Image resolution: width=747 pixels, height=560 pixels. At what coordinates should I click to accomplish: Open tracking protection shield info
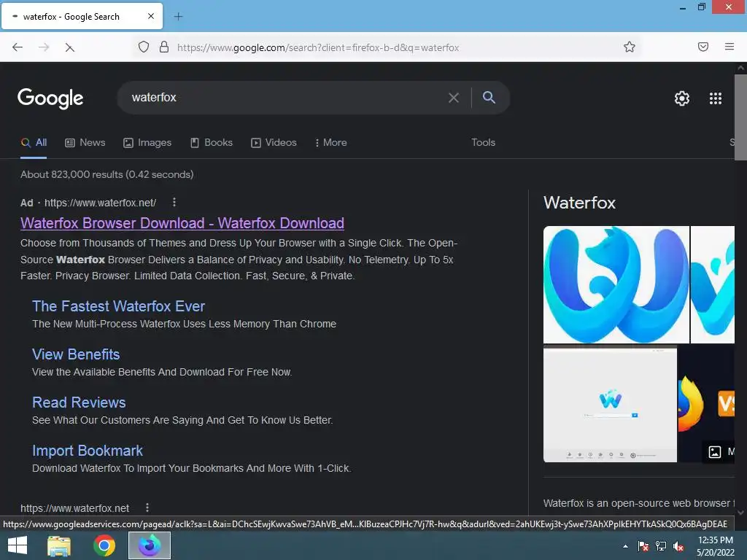(144, 47)
